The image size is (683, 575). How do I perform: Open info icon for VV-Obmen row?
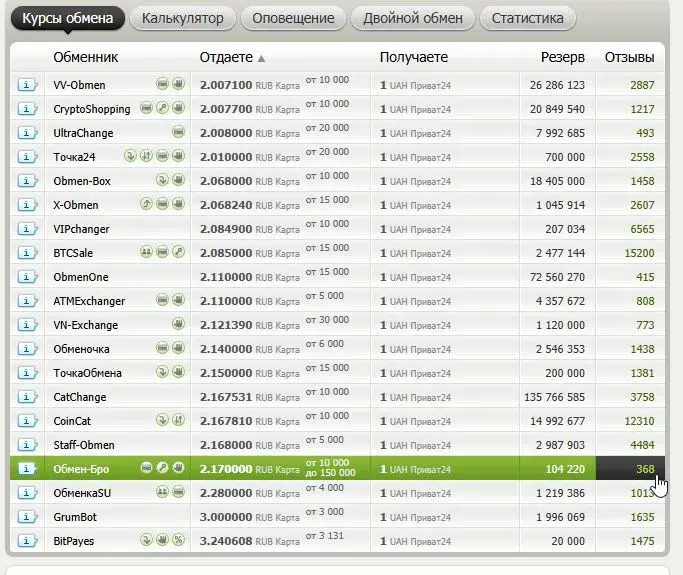pos(27,85)
